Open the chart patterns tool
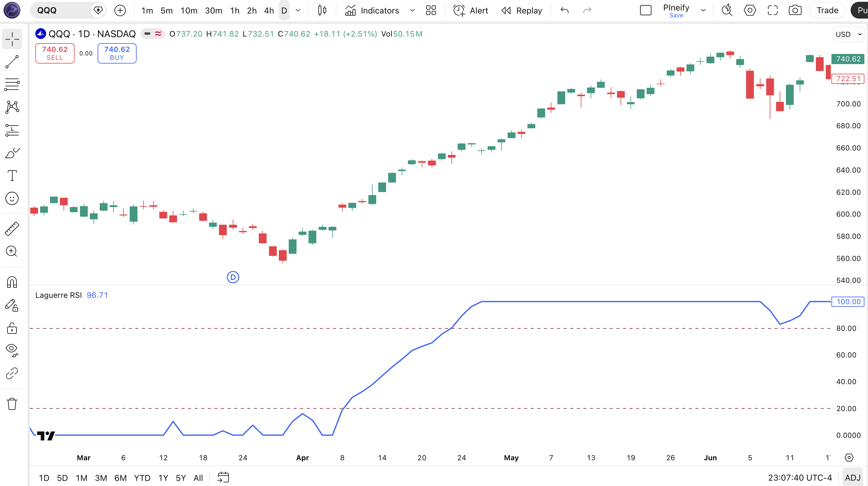The width and height of the screenshot is (868, 486). 12,107
